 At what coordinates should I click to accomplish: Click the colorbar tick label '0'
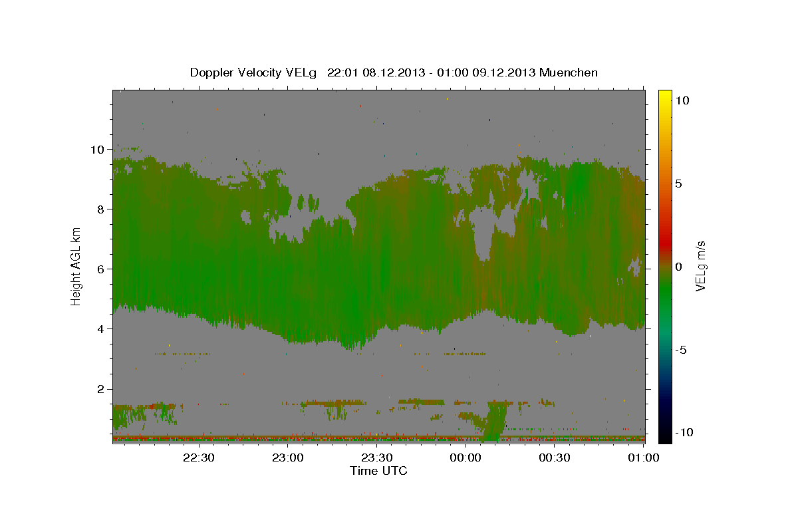[679, 267]
